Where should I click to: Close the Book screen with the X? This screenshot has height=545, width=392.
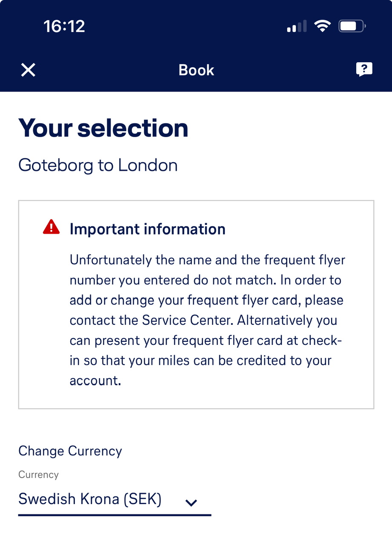point(28,70)
